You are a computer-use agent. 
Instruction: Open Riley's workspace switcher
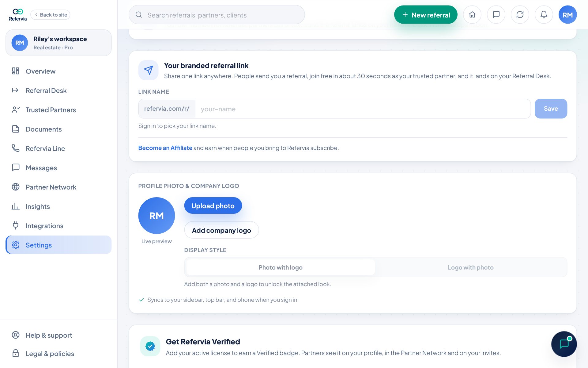pos(58,43)
